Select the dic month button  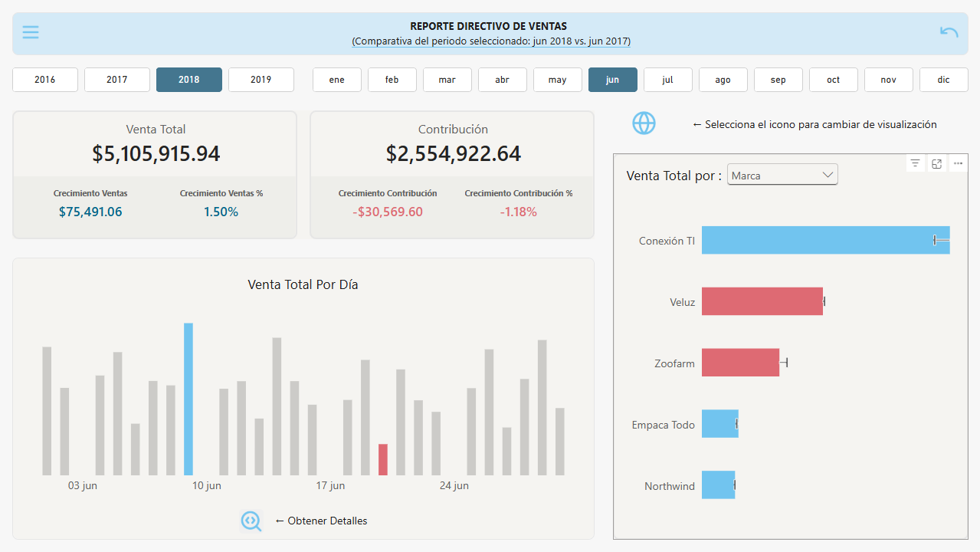(944, 80)
